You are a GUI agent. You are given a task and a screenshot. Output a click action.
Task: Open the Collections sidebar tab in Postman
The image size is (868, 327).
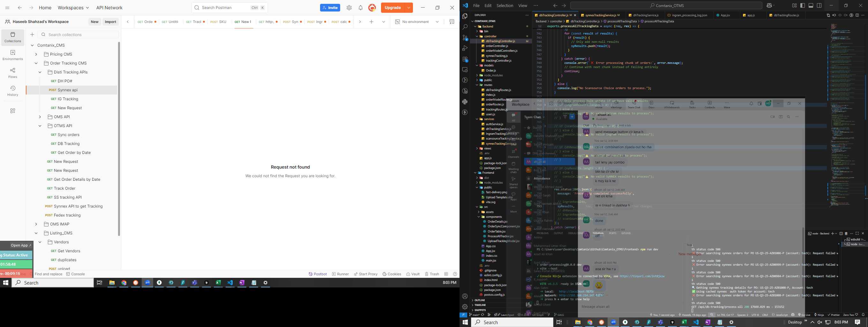click(x=13, y=37)
